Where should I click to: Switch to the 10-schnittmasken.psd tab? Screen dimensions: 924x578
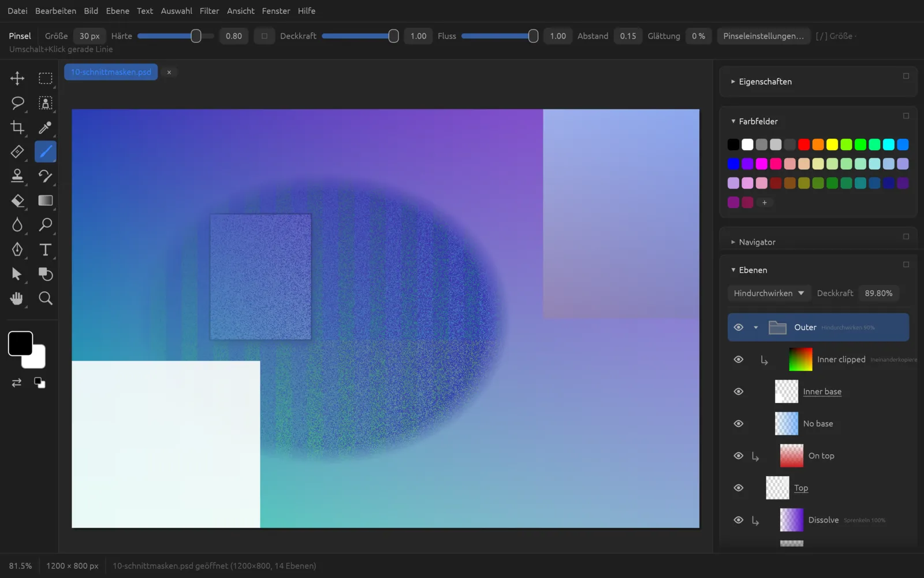(x=111, y=72)
